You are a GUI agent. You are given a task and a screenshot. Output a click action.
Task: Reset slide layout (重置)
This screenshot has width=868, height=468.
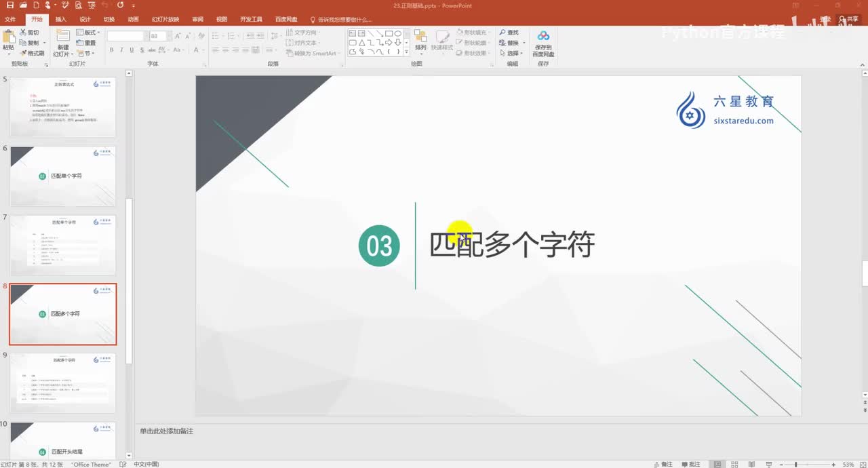click(86, 43)
